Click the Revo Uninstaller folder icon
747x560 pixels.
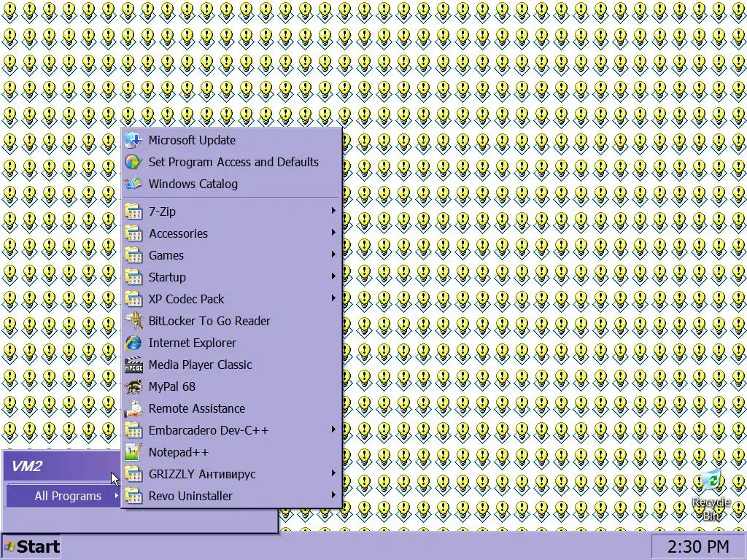[133, 496]
